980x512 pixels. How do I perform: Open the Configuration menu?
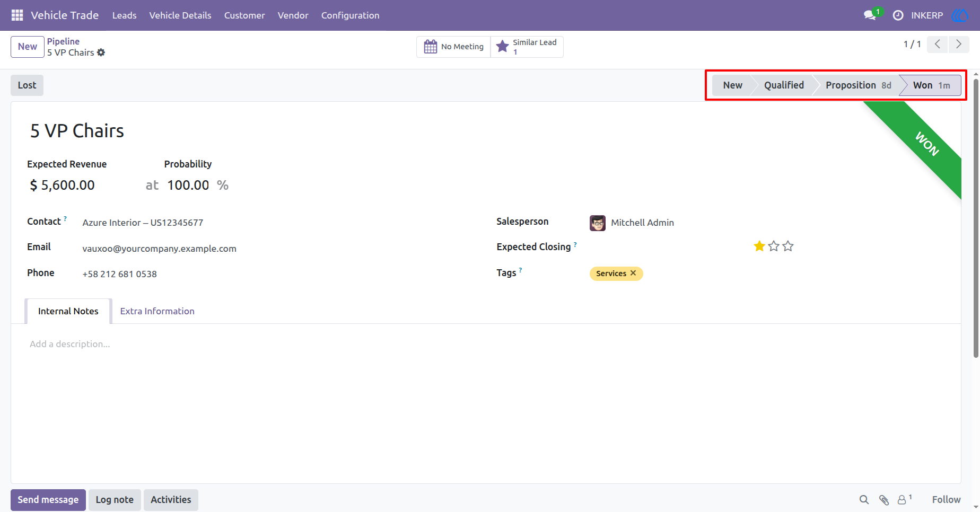coord(350,15)
